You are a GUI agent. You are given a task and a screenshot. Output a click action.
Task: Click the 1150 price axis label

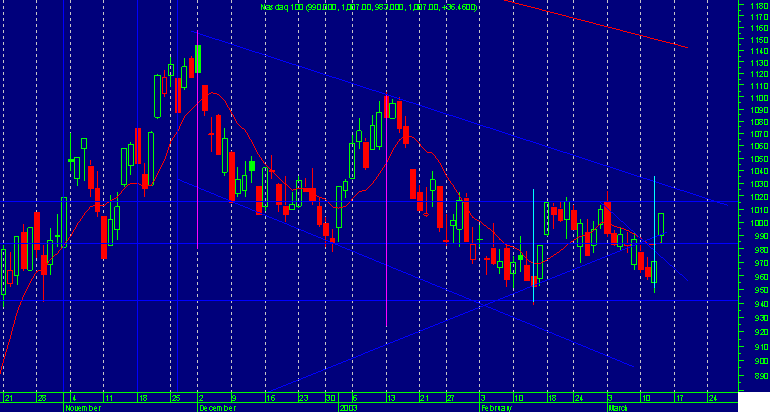click(760, 40)
